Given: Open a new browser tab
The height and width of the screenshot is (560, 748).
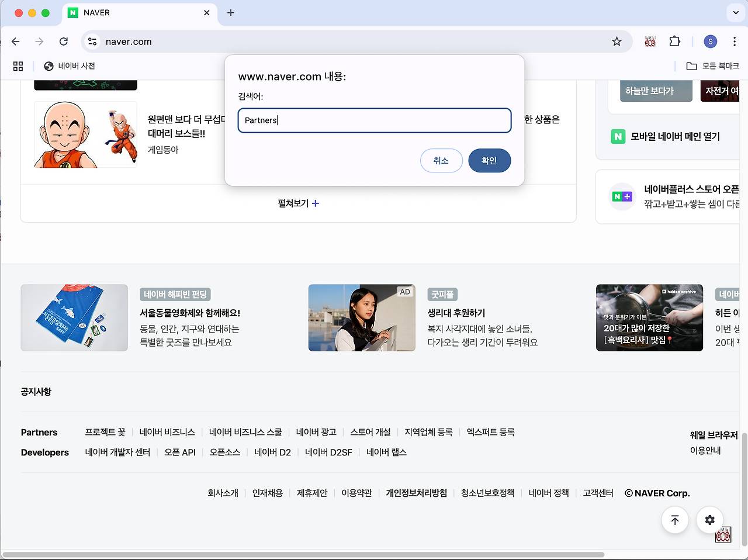Looking at the screenshot, I should click(231, 12).
